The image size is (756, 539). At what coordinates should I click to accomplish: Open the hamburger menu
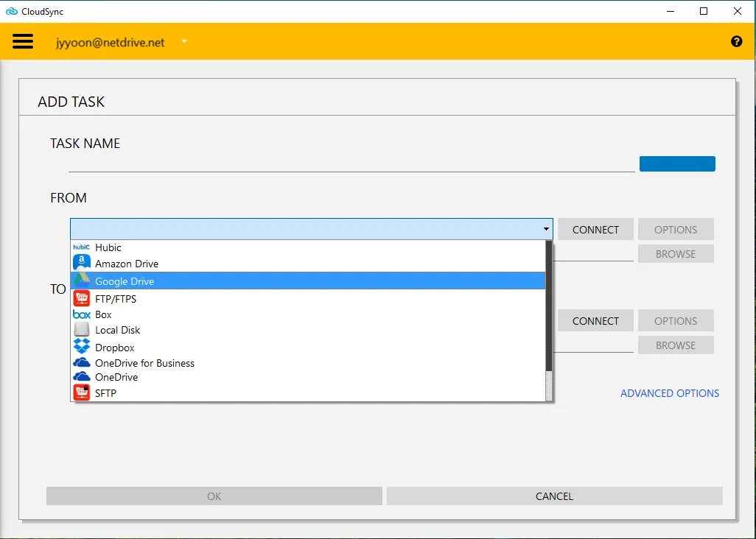[23, 41]
